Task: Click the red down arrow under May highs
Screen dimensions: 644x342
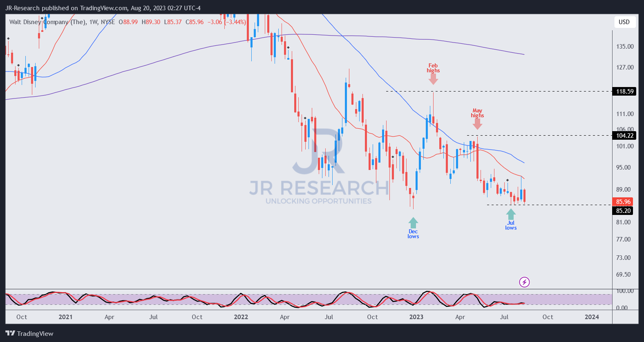Action: coord(477,124)
